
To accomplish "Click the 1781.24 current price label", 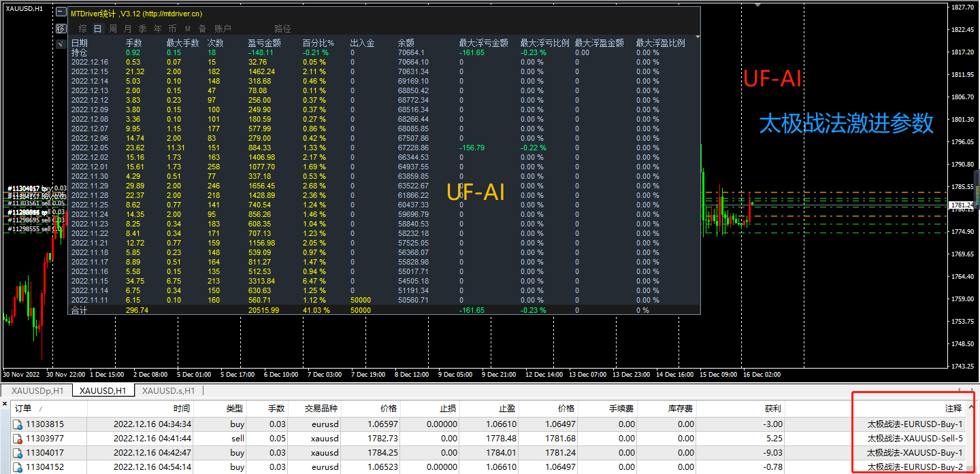I will point(962,205).
